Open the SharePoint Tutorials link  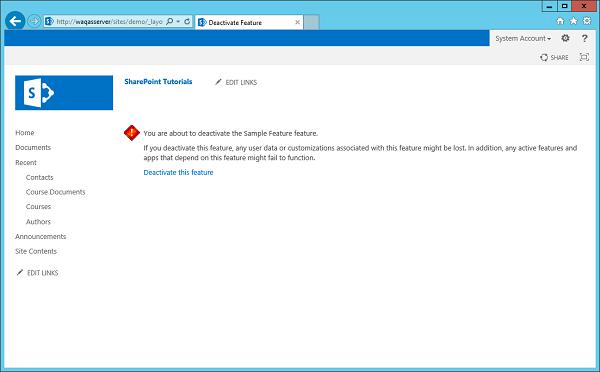(158, 82)
